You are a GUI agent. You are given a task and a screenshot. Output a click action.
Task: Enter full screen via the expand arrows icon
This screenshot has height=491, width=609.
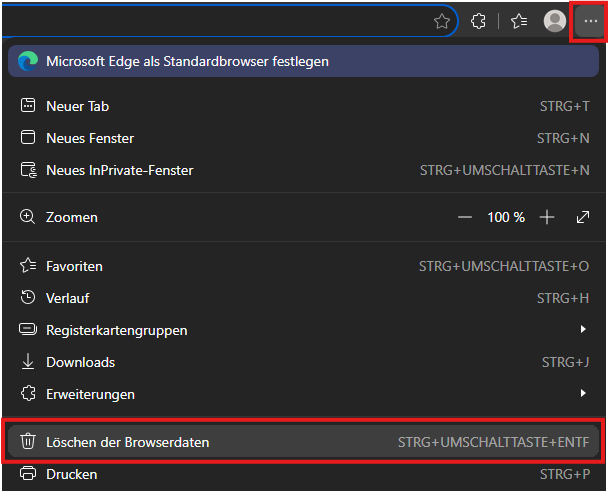[x=583, y=217]
